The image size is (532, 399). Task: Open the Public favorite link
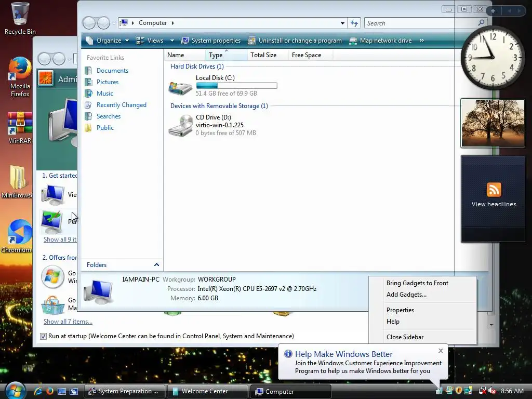tap(105, 128)
